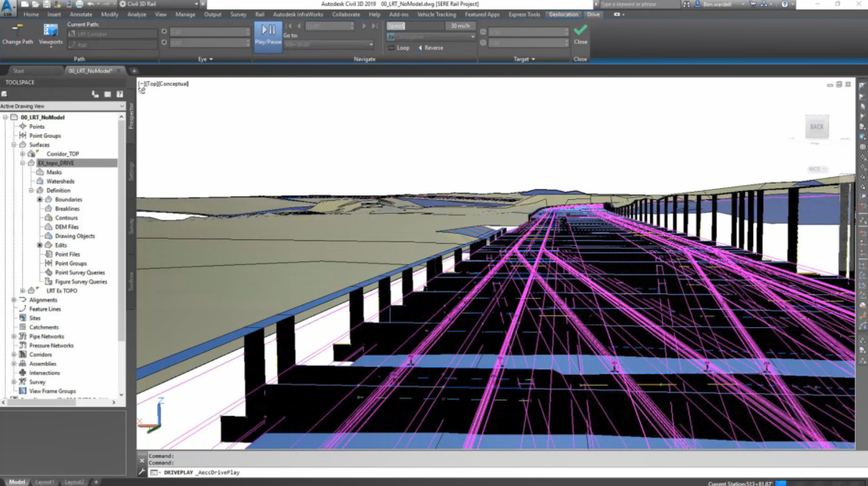Click the Toolspace help question icon
The image size is (868, 486).
120,94
